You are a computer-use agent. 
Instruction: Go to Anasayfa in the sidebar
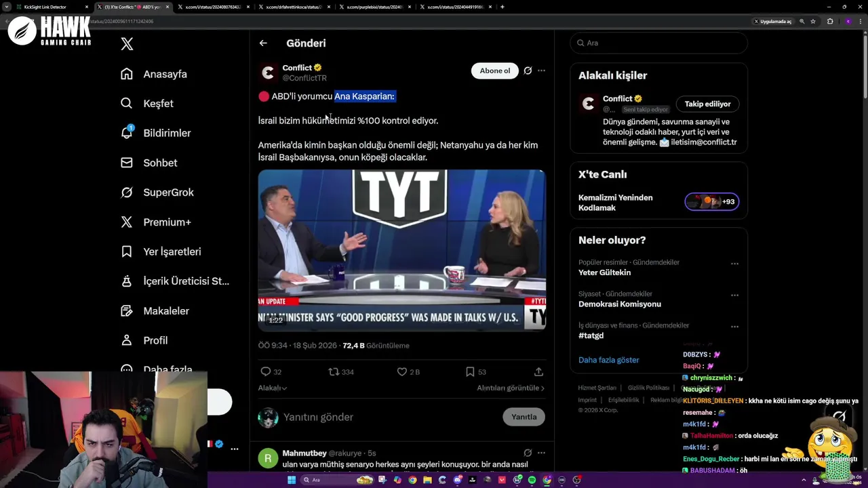click(x=154, y=74)
